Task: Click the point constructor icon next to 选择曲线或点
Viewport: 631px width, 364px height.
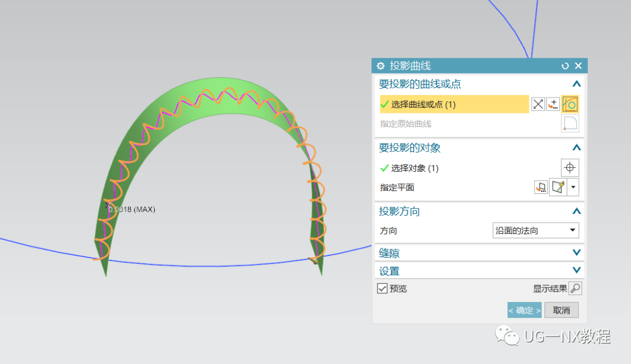Action: click(553, 103)
